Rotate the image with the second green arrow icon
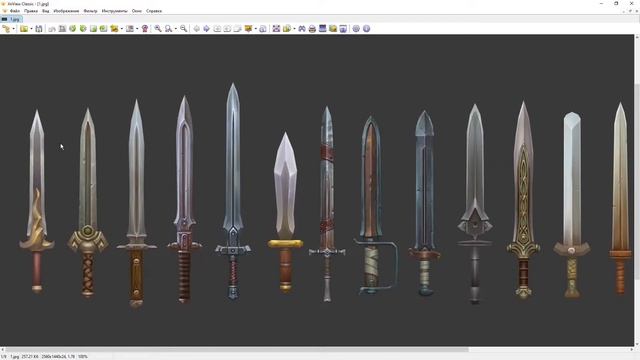Image resolution: width=640 pixels, height=360 pixels. (83, 29)
